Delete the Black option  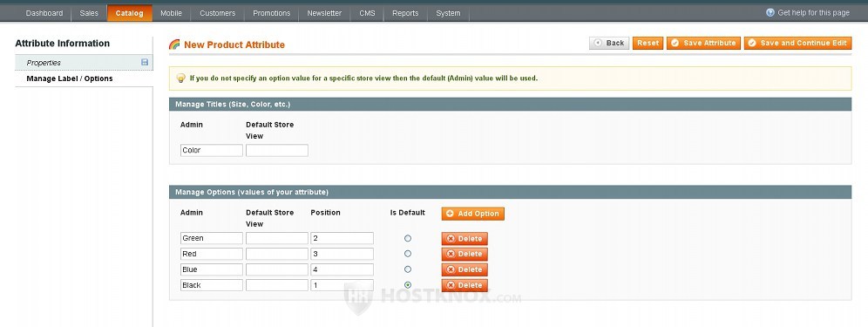pyautogui.click(x=465, y=285)
